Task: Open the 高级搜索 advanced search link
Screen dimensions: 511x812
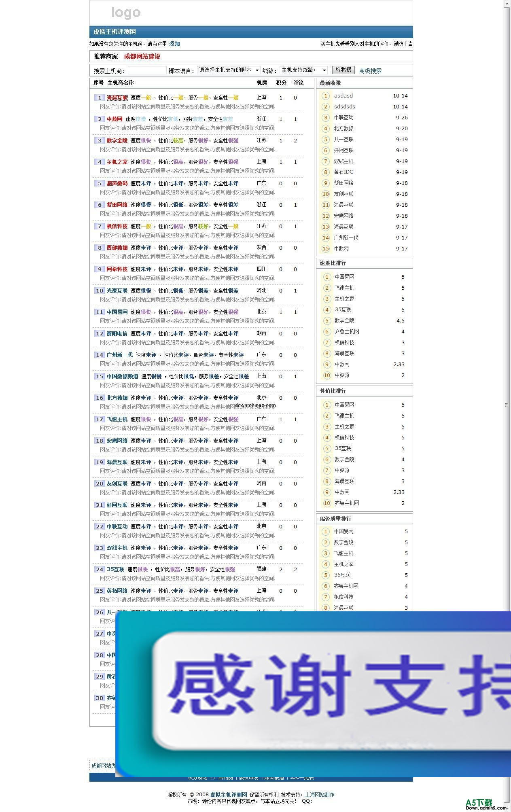Action: click(370, 71)
